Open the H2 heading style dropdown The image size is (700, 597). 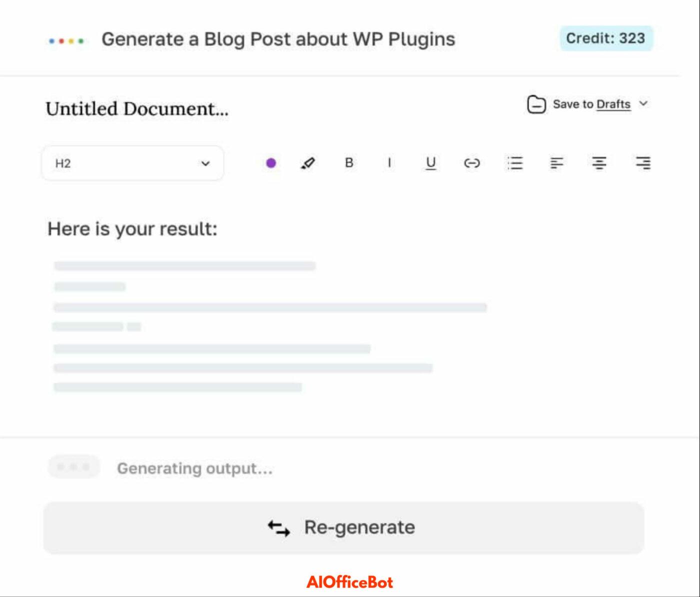(132, 163)
